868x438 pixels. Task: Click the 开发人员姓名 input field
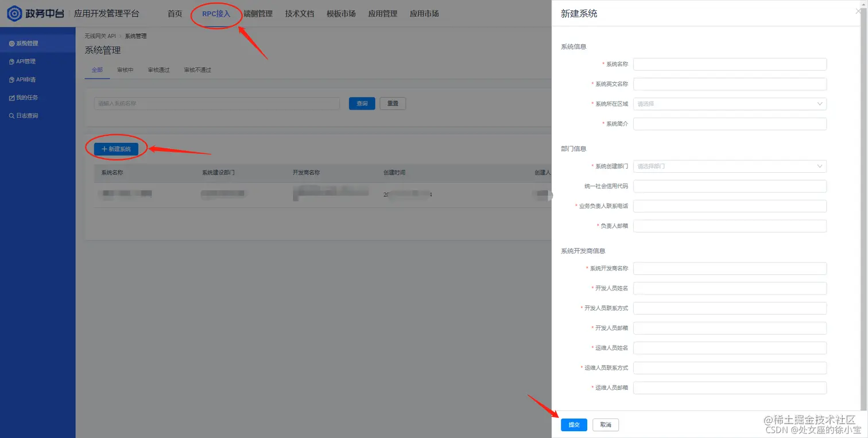click(730, 288)
